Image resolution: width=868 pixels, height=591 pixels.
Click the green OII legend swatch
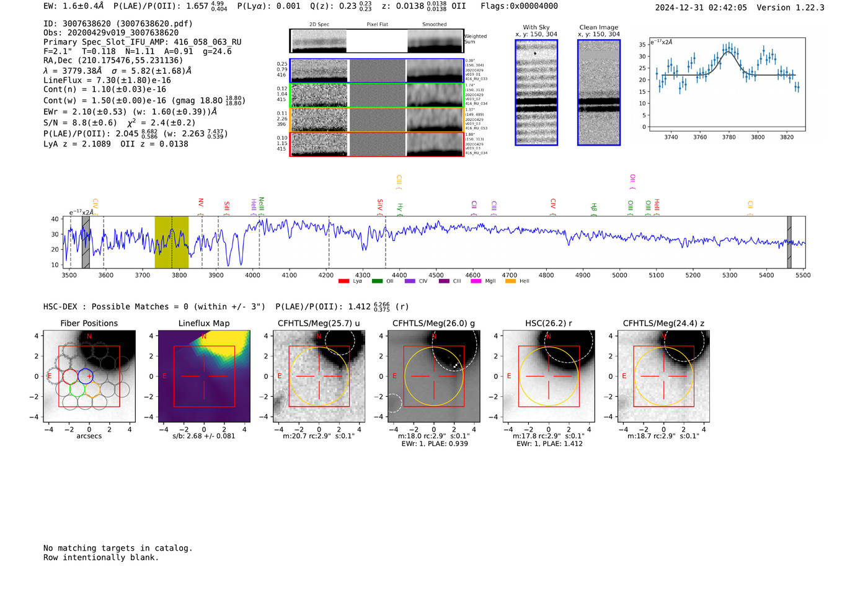pyautogui.click(x=377, y=281)
